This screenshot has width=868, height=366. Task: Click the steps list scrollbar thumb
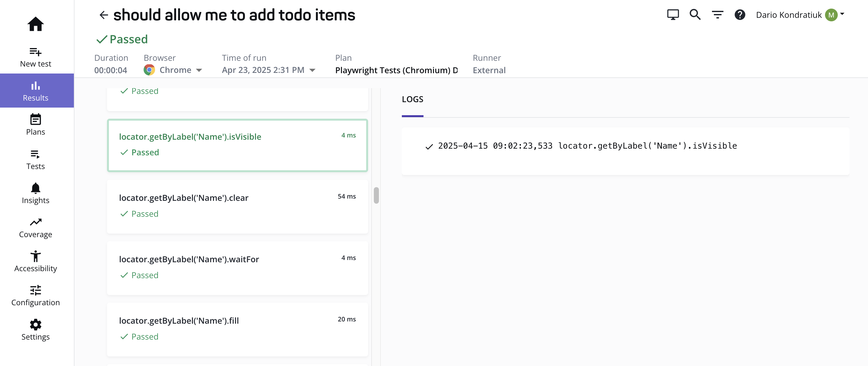tap(376, 195)
